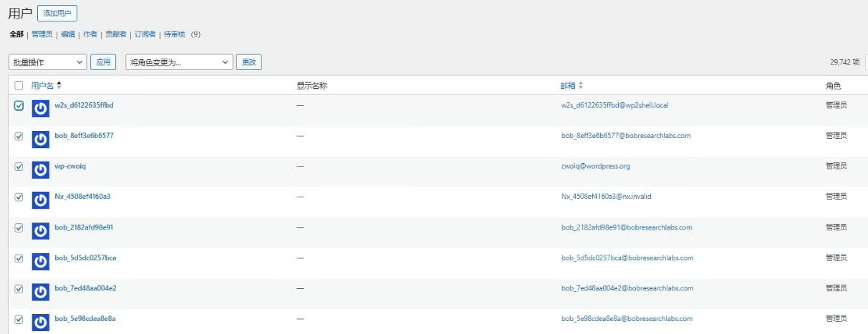The image size is (868, 334).
Task: Filter users by 订阅者 role
Action: 145,34
